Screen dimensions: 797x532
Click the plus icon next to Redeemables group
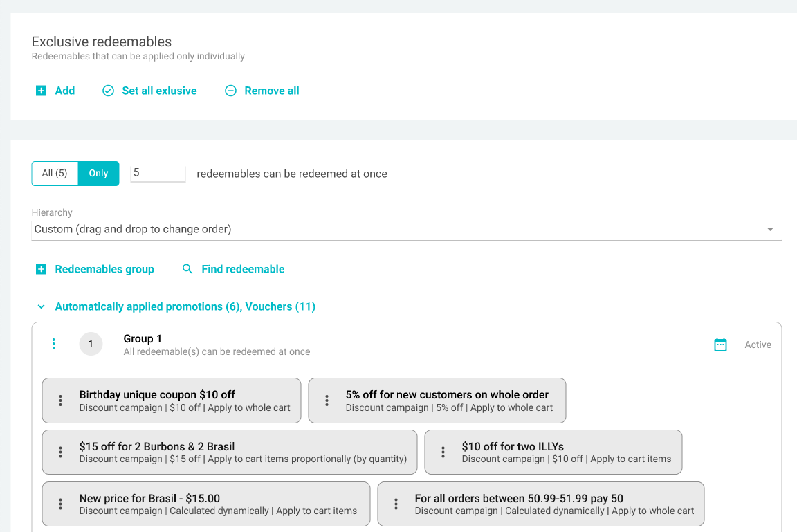coord(41,269)
